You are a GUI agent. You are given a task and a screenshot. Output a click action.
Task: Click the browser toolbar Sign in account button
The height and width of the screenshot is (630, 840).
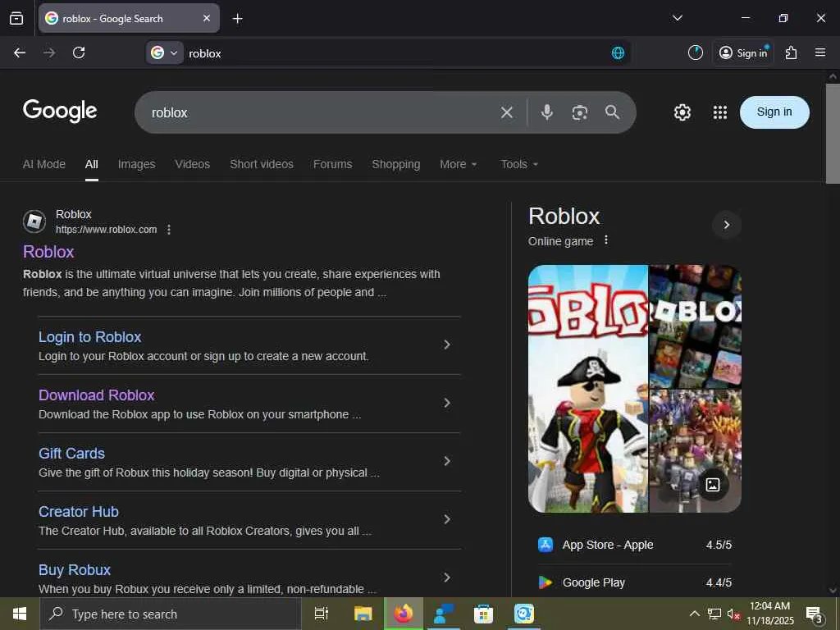(x=743, y=52)
